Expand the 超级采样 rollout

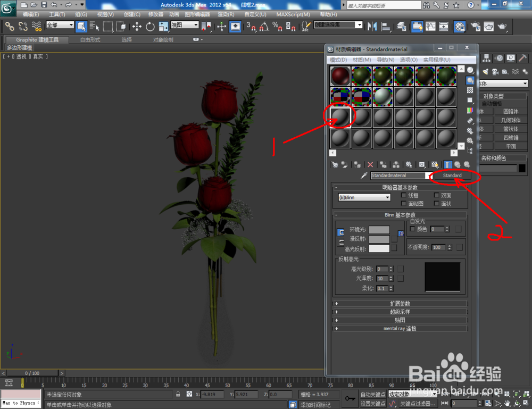click(x=400, y=312)
